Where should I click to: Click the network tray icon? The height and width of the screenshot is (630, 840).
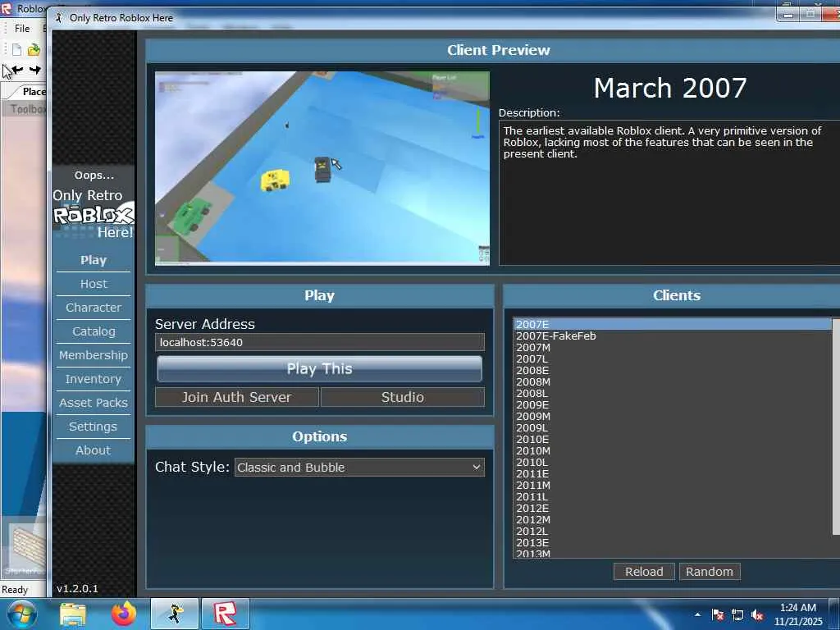(737, 615)
